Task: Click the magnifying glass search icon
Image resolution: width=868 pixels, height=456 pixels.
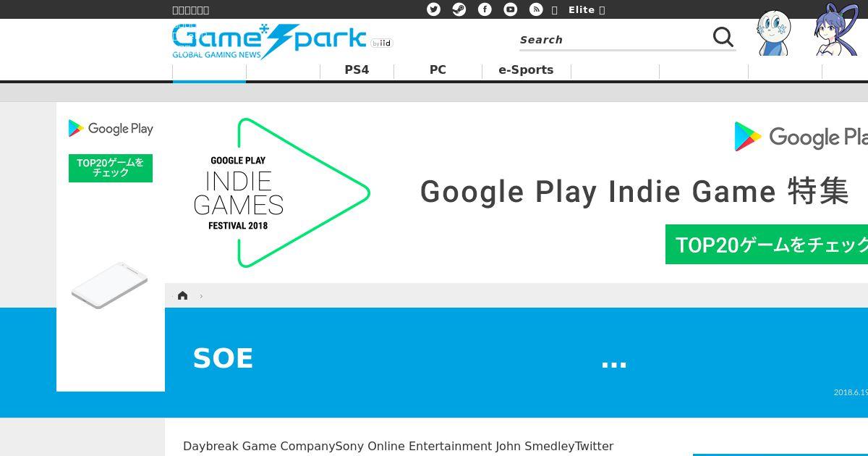Action: 723,37
